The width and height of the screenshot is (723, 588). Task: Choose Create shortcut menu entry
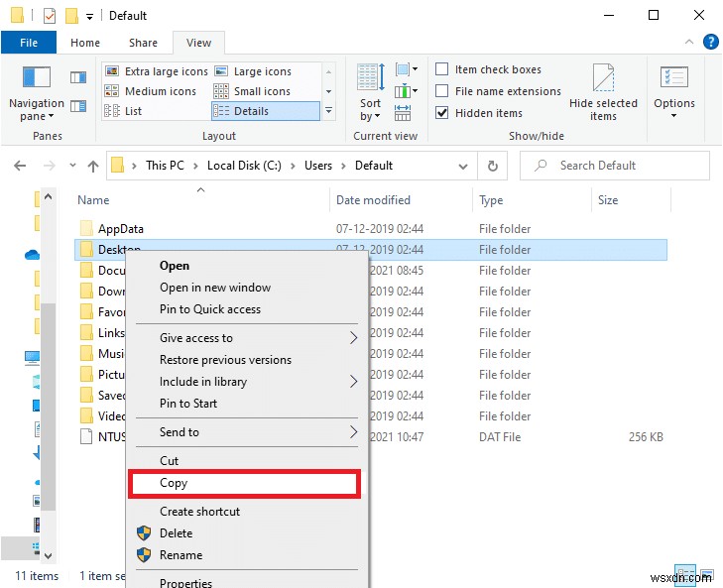247,512
